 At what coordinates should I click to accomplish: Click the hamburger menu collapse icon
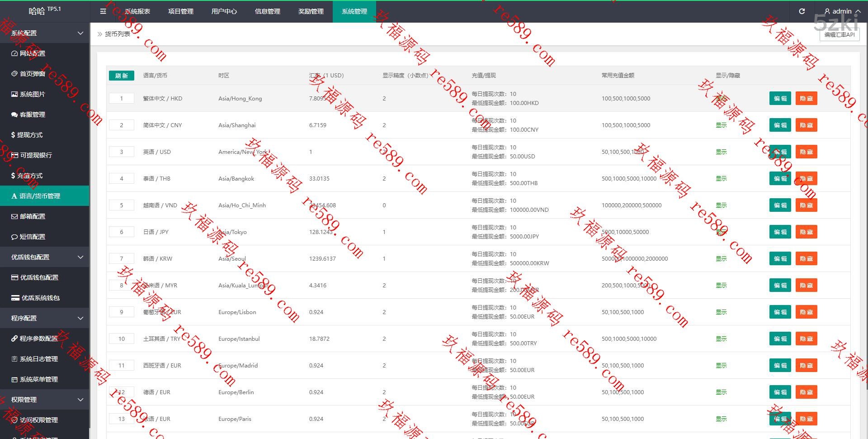coord(103,11)
